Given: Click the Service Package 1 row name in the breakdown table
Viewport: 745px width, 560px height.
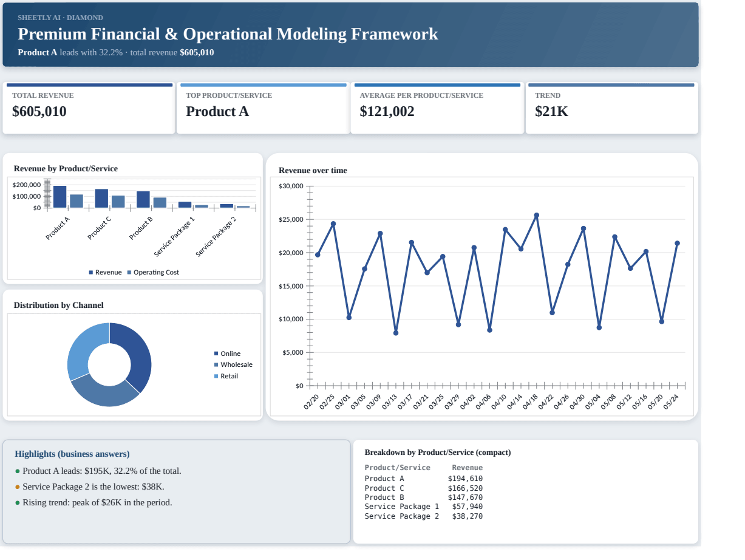Looking at the screenshot, I should pos(401,507).
